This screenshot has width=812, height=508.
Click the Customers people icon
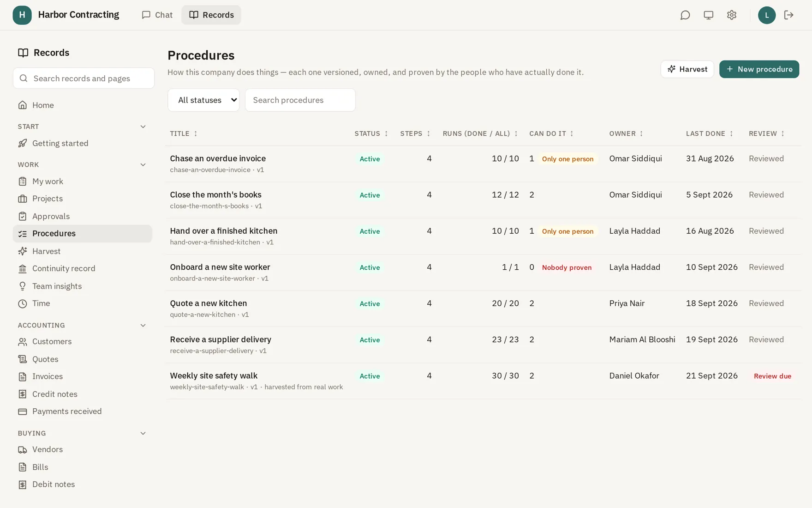coord(23,341)
